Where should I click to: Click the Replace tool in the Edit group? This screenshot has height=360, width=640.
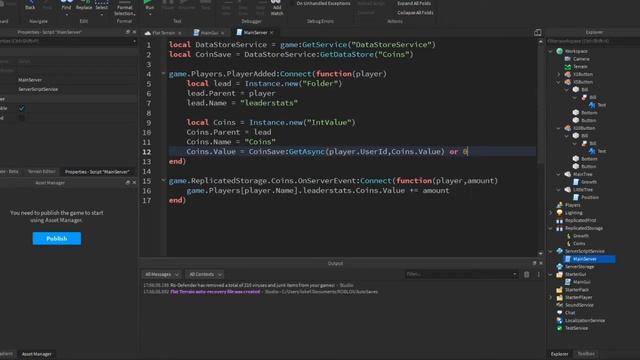pos(84,6)
